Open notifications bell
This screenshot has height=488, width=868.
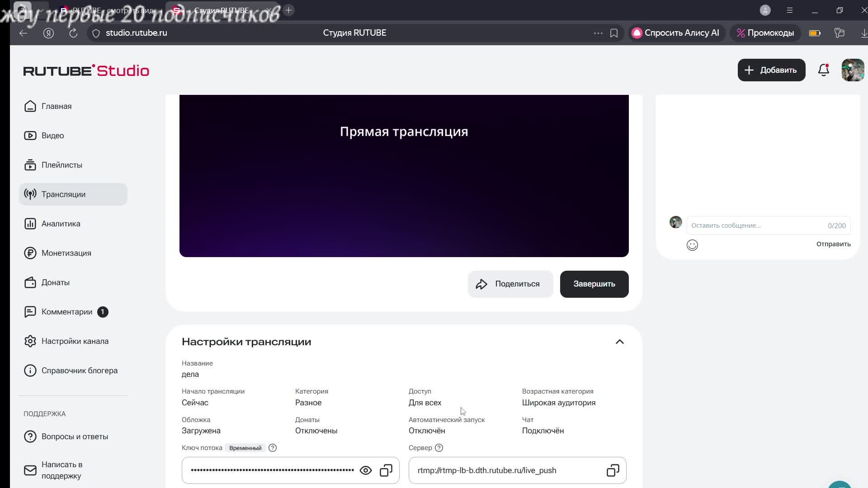coord(823,70)
